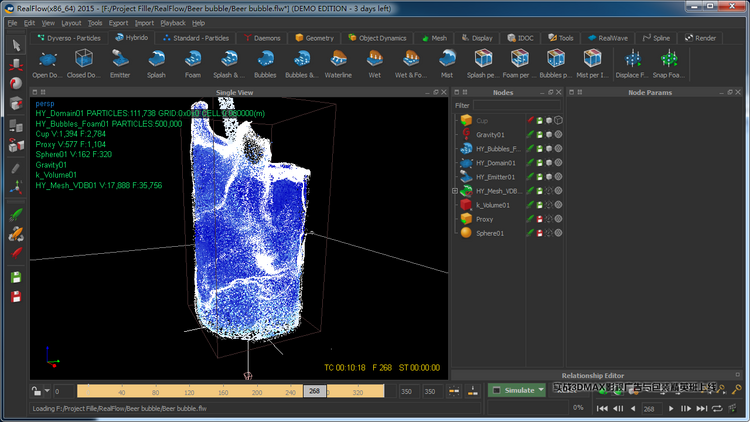
Task: Step forward one frame
Action: click(x=686, y=408)
